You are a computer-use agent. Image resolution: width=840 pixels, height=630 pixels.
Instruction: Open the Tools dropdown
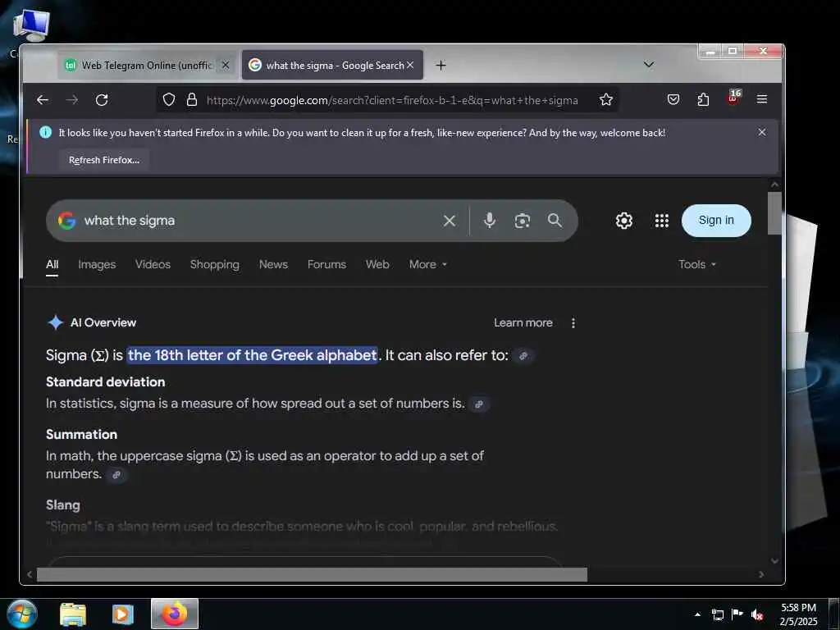697,265
